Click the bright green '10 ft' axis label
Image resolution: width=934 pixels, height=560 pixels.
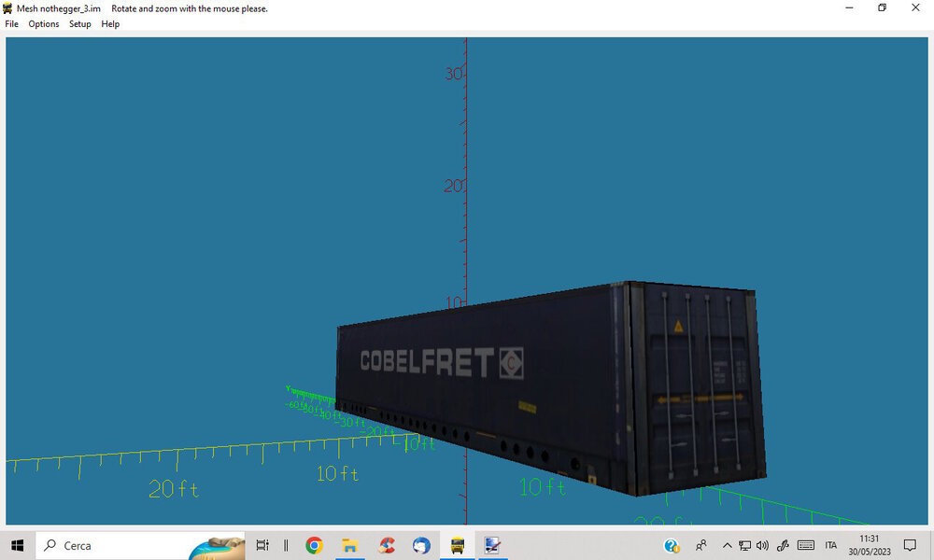542,487
